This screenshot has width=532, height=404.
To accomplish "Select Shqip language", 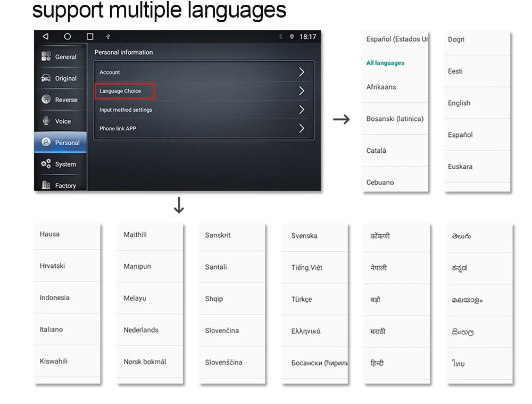I will pos(232,299).
